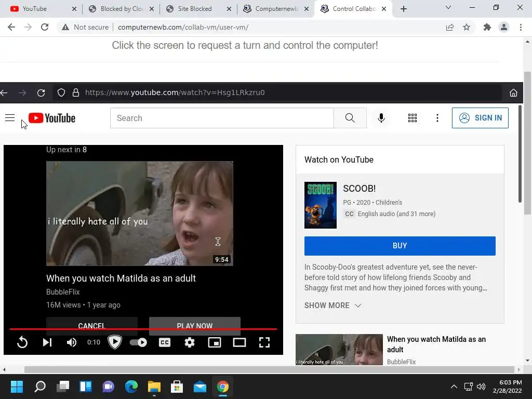The width and height of the screenshot is (532, 399).
Task: Click the page vertical scrollbar
Action: (x=527, y=142)
